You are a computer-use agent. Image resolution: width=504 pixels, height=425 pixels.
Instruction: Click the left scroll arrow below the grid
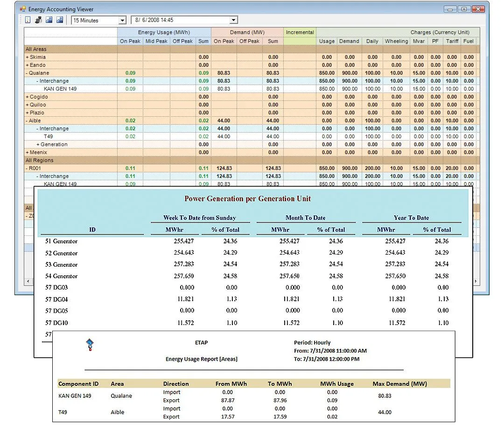coord(28,282)
